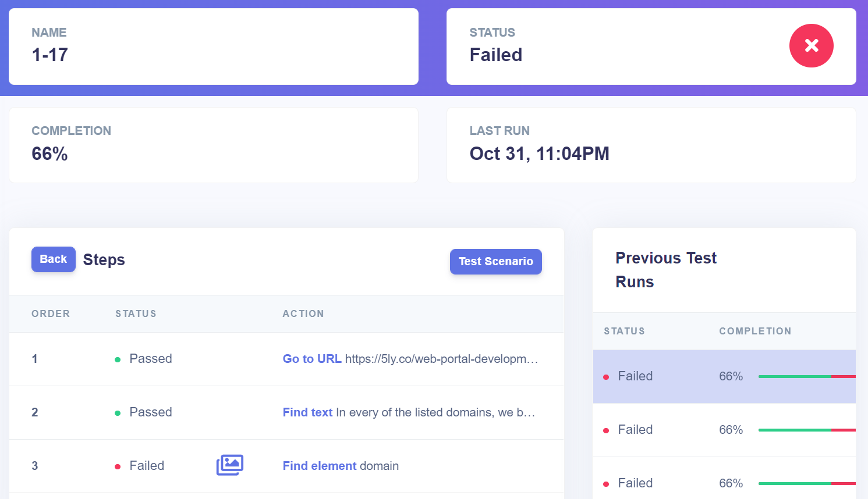Click progress bar of highlighted test run
This screenshot has width=868, height=499.
tap(806, 377)
